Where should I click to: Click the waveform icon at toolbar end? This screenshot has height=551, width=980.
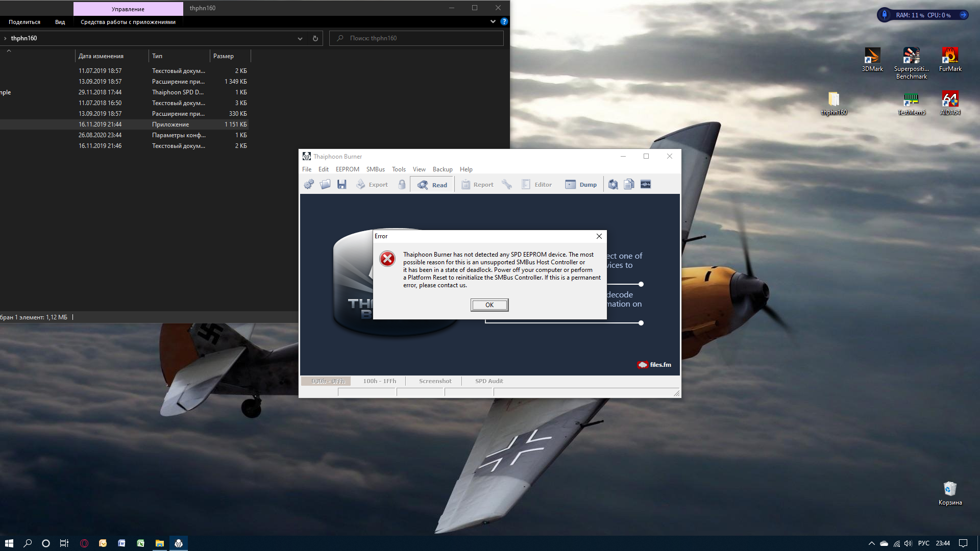point(646,185)
